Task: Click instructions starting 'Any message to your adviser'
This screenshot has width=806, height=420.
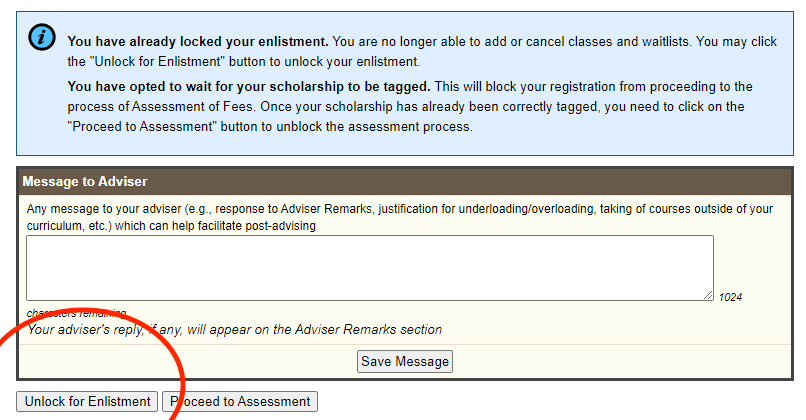Action: click(399, 217)
